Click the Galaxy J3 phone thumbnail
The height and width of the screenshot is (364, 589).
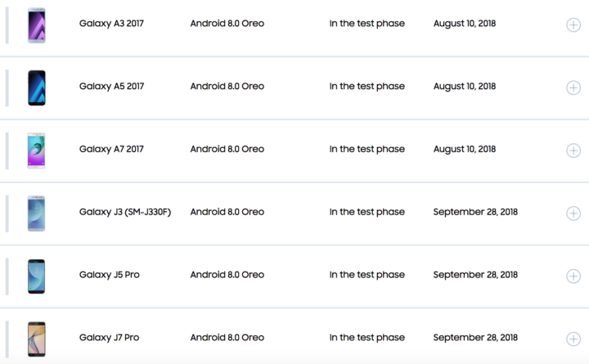(36, 213)
